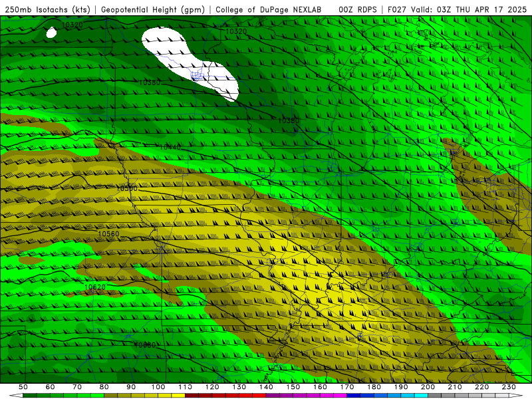The image size is (532, 399).
Task: Click the 10380 label just left of the large white area
Action: point(149,82)
